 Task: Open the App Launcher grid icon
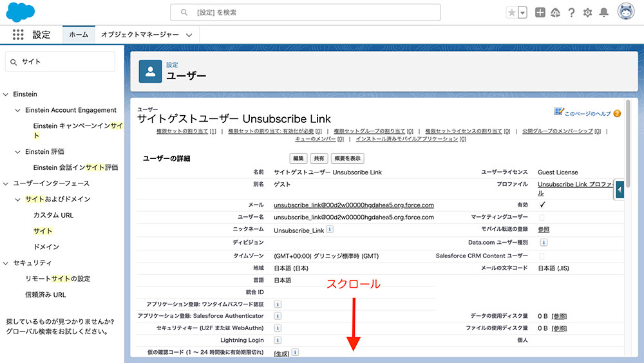(x=18, y=35)
